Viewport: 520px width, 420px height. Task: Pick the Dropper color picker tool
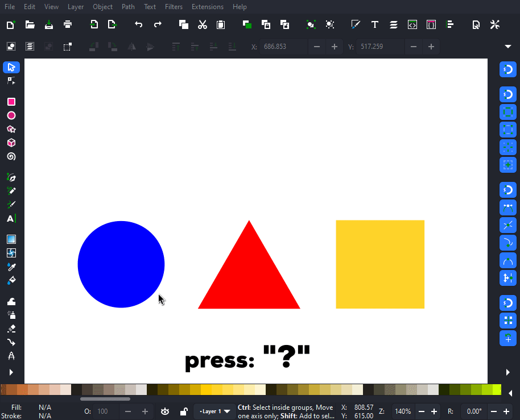pos(11,267)
